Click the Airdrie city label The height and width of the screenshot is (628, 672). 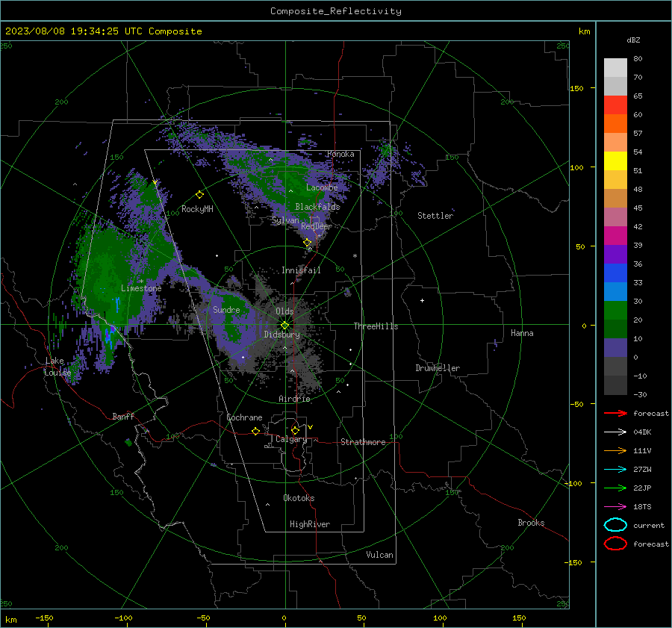click(294, 399)
